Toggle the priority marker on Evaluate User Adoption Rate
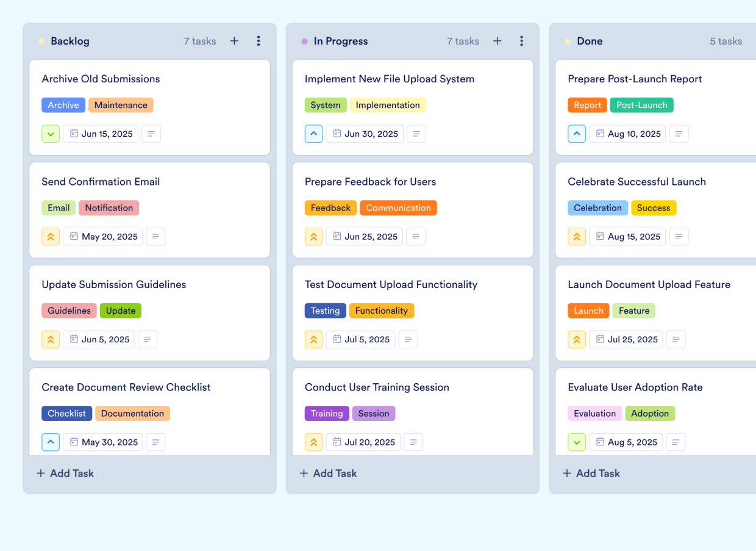 577,442
